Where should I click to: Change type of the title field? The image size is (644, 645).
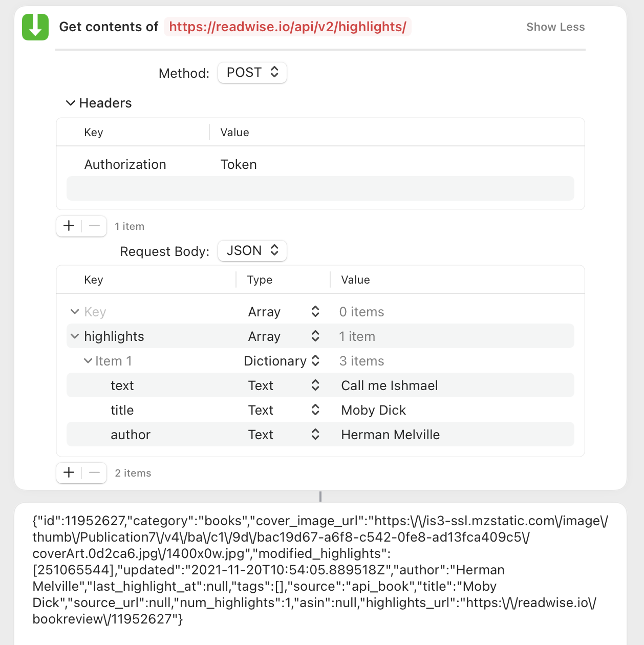click(315, 410)
